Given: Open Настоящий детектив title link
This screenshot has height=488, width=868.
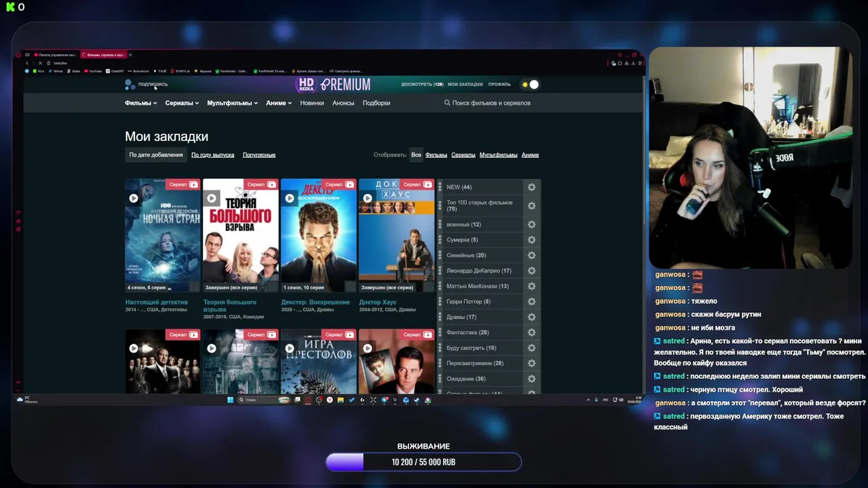Looking at the screenshot, I should pos(157,302).
